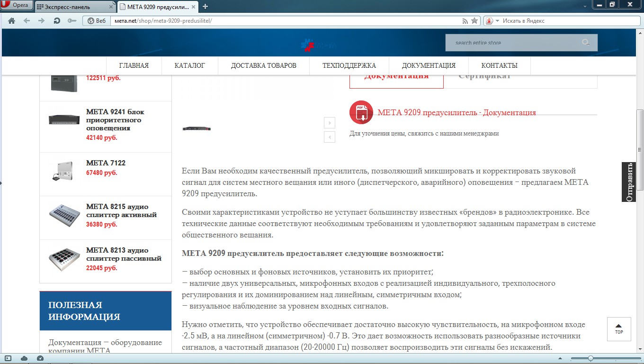Screen dimensions: 644x364
Task: Click the Opera Turbo gauge icon
Action: click(40, 358)
